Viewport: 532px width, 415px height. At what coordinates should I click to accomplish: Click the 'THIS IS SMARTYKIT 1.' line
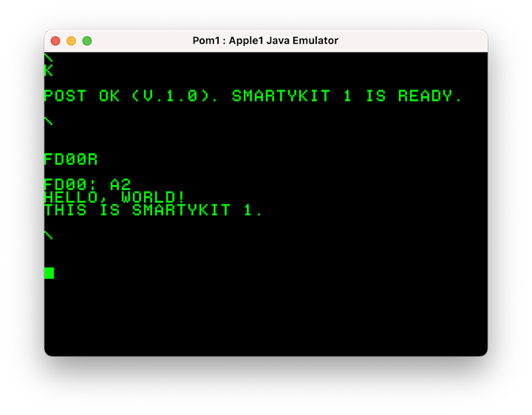coord(154,210)
